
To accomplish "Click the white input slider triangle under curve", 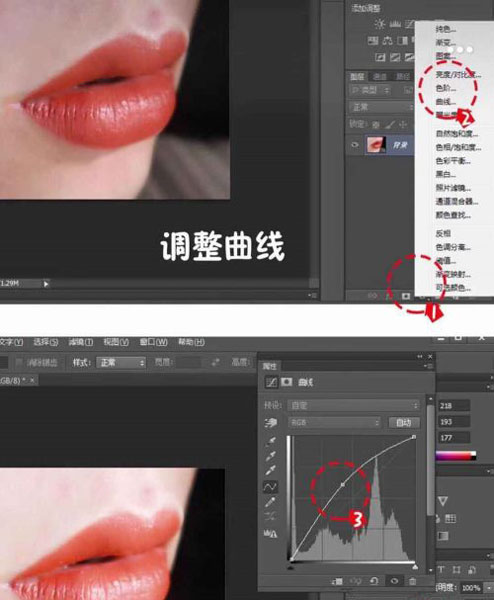I will pyautogui.click(x=415, y=566).
